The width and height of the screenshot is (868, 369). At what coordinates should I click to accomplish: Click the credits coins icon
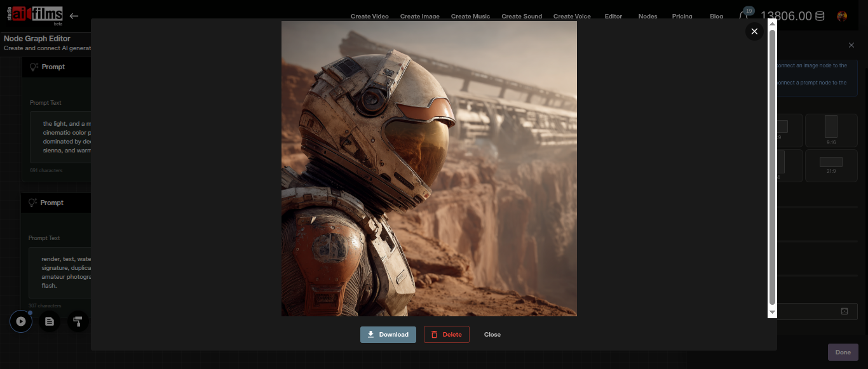point(820,17)
